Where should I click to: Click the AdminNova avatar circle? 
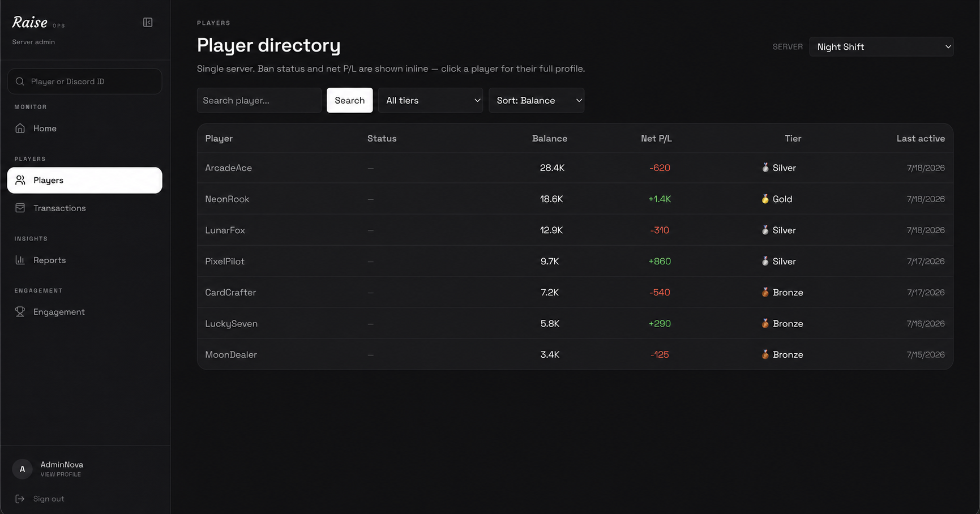coord(22,469)
